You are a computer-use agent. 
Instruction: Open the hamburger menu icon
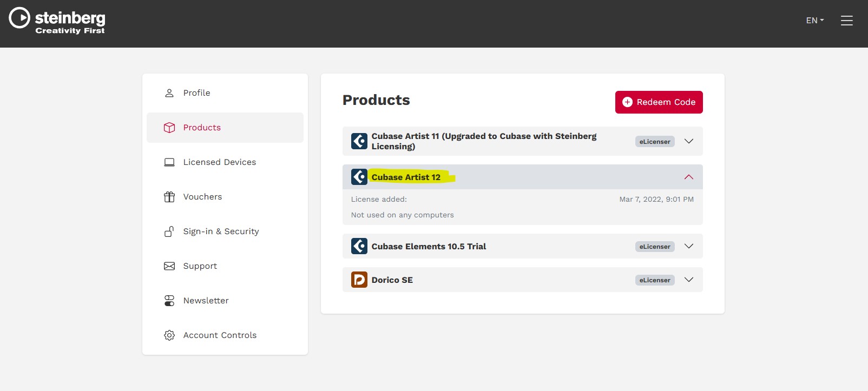(846, 21)
